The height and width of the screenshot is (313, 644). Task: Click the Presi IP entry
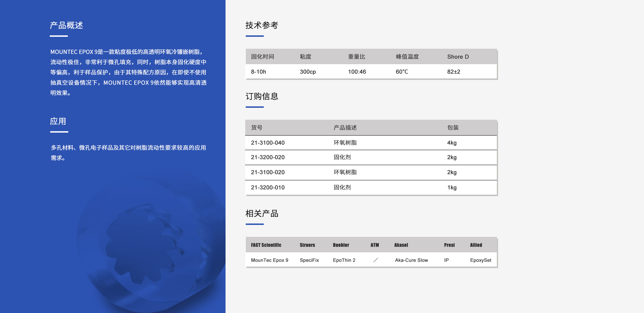coord(446,260)
